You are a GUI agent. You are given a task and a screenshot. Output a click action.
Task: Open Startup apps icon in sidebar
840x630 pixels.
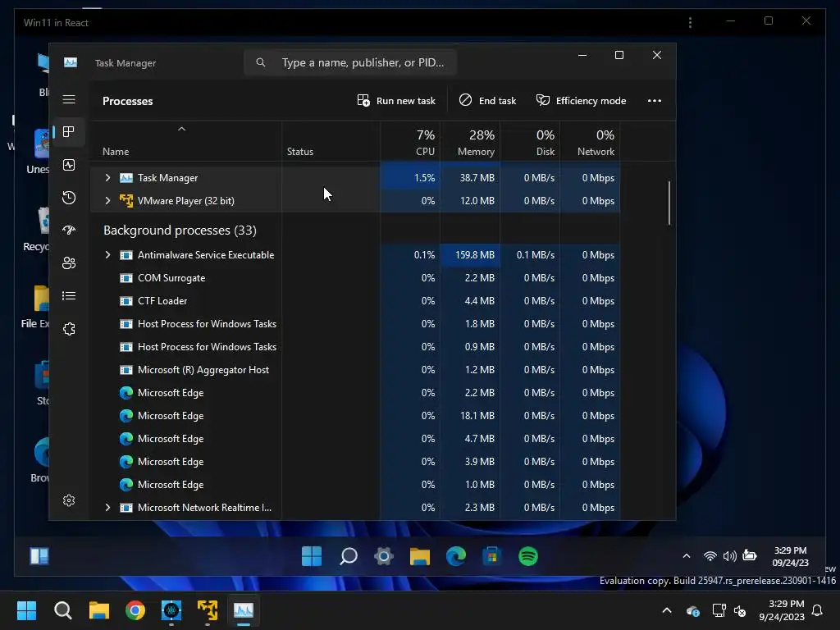pos(69,231)
